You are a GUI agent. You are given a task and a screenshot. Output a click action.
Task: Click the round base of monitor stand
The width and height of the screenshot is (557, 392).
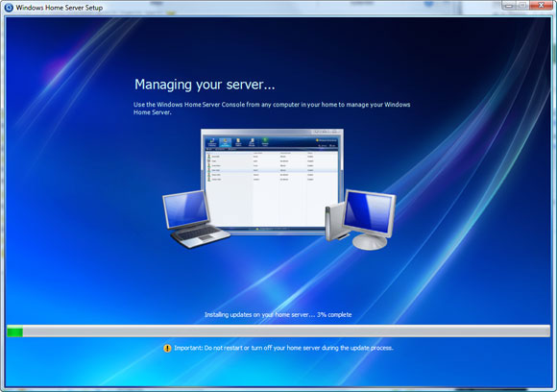point(370,243)
